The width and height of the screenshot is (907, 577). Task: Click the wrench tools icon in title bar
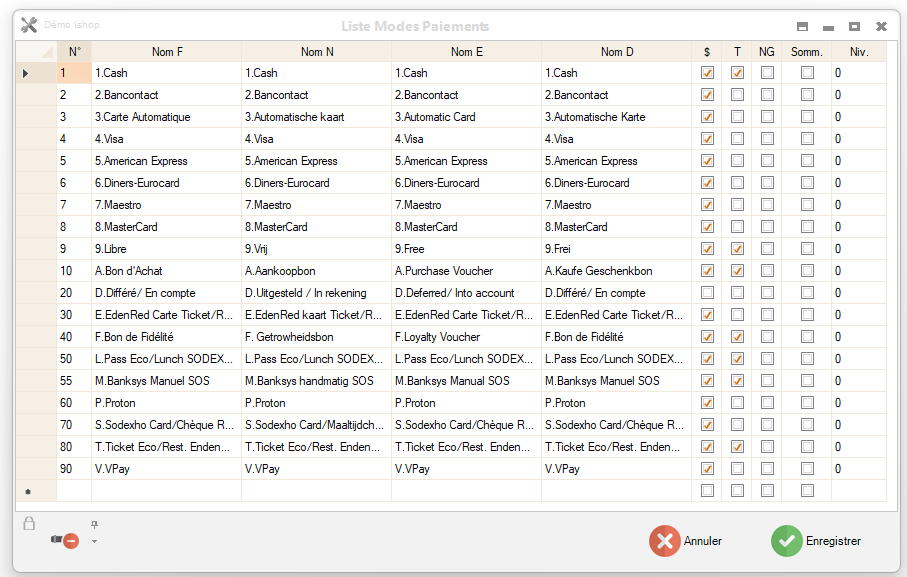29,25
